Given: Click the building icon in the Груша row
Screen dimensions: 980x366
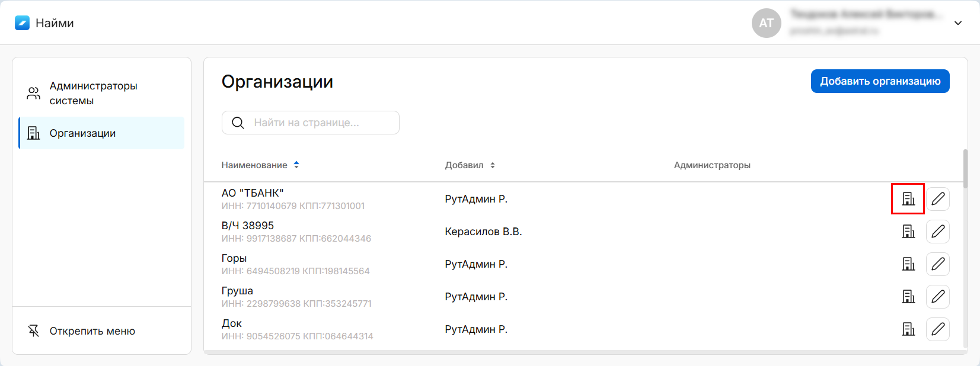Looking at the screenshot, I should tap(908, 297).
